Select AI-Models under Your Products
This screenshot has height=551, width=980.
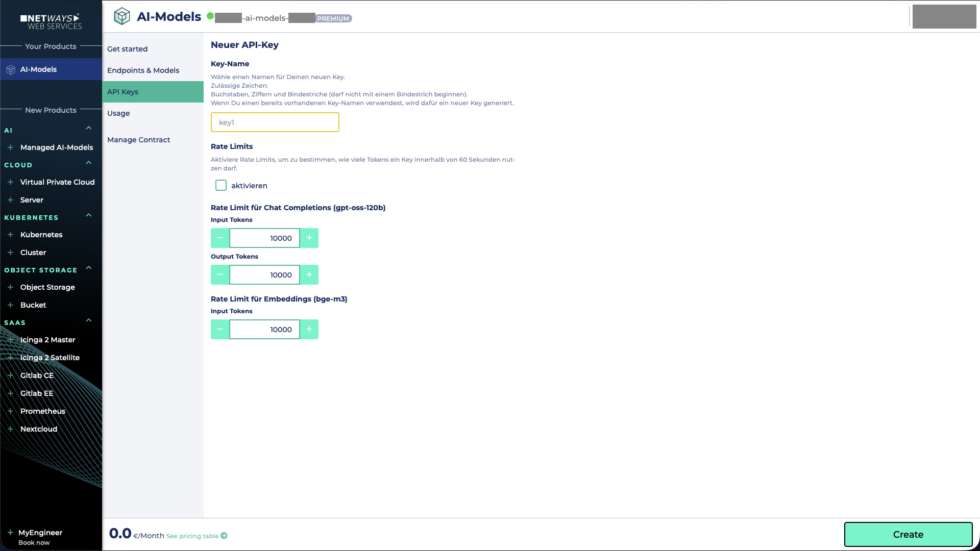coord(51,69)
